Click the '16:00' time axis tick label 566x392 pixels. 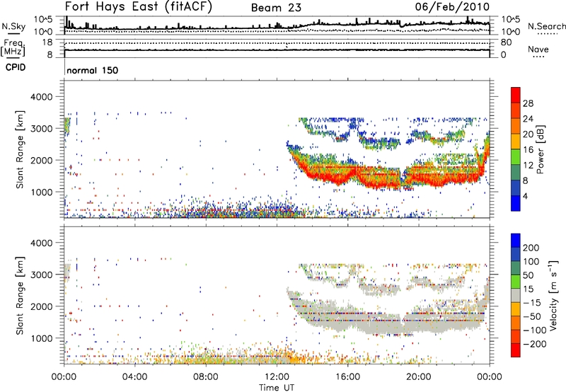(x=347, y=377)
